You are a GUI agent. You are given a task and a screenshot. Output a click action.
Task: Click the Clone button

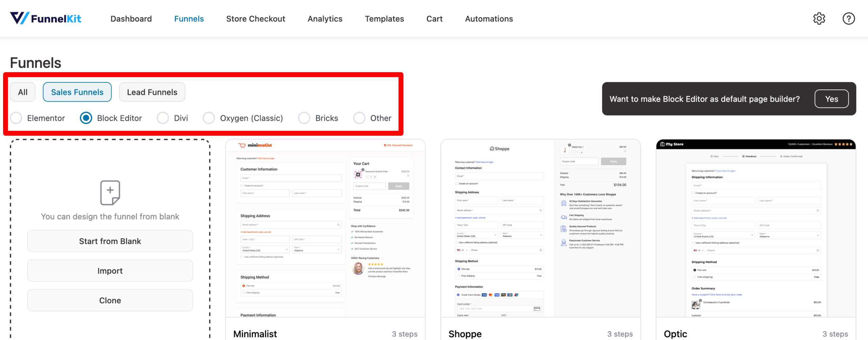110,300
